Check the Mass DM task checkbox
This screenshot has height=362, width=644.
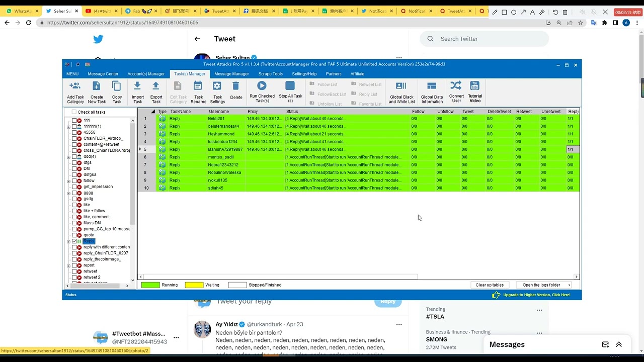tap(74, 223)
